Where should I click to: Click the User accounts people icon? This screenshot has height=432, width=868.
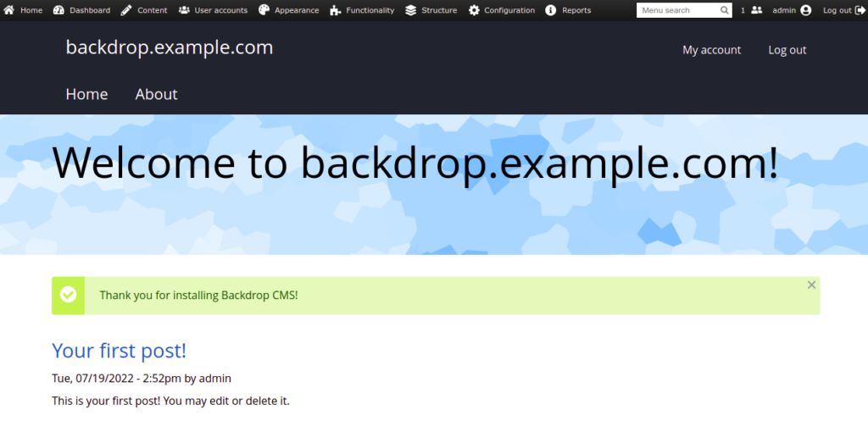click(x=184, y=10)
